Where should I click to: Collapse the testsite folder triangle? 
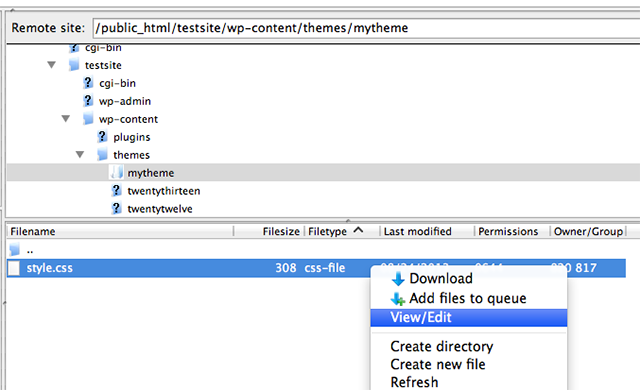click(51, 65)
